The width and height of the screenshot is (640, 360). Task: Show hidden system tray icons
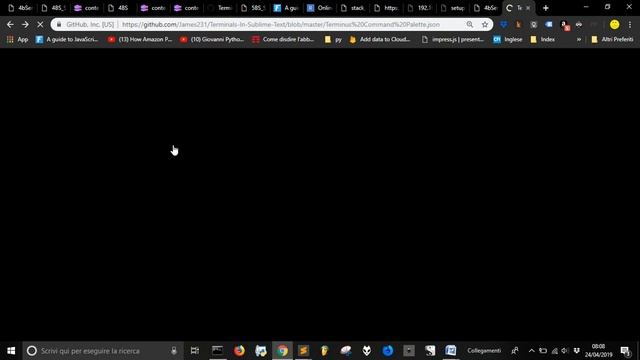pos(531,351)
